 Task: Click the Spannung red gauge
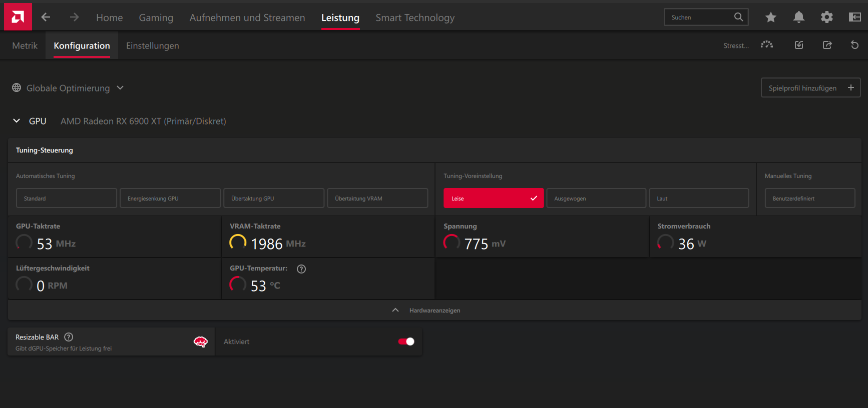(452, 242)
